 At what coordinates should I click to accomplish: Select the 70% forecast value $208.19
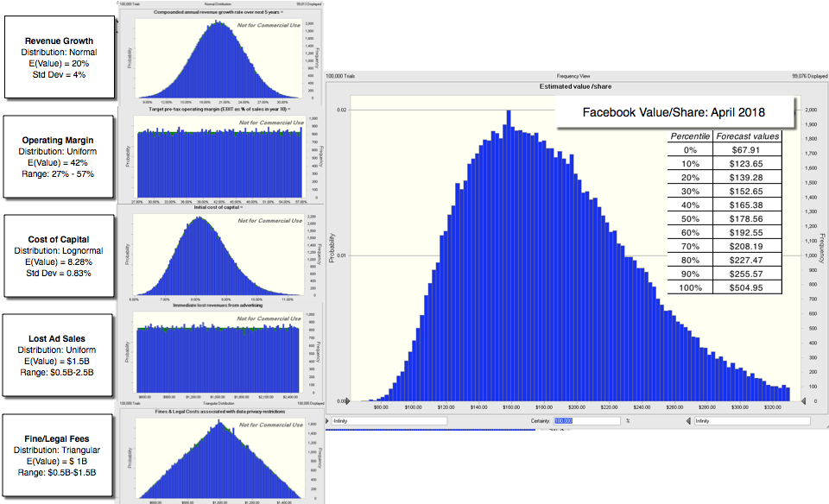[x=747, y=246]
